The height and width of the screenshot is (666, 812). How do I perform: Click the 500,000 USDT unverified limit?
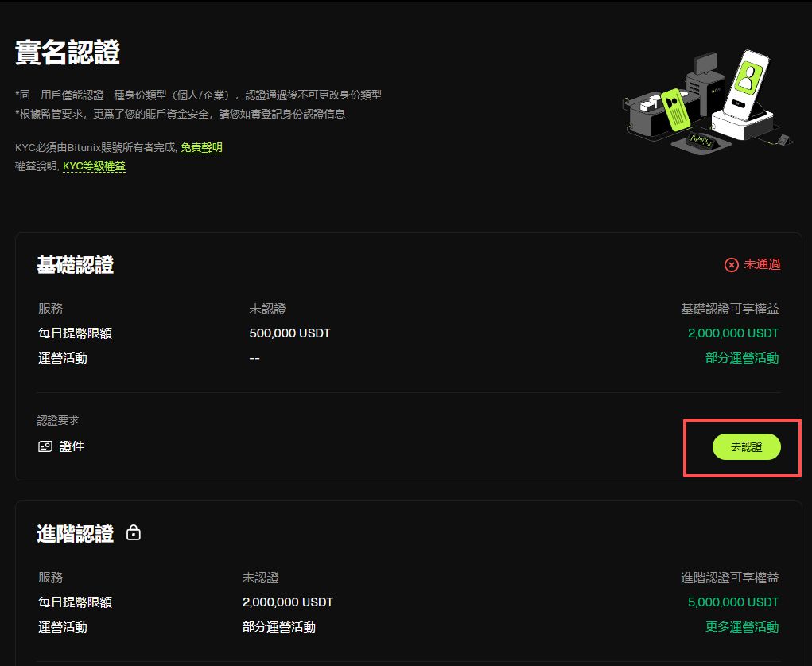point(290,333)
